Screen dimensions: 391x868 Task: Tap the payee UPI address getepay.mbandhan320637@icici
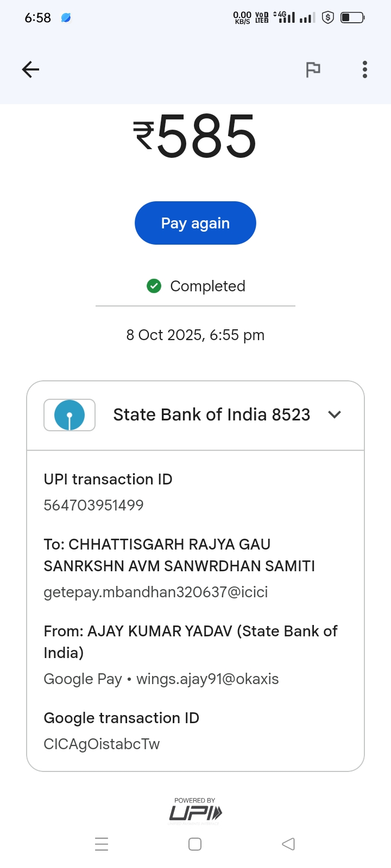click(x=156, y=592)
